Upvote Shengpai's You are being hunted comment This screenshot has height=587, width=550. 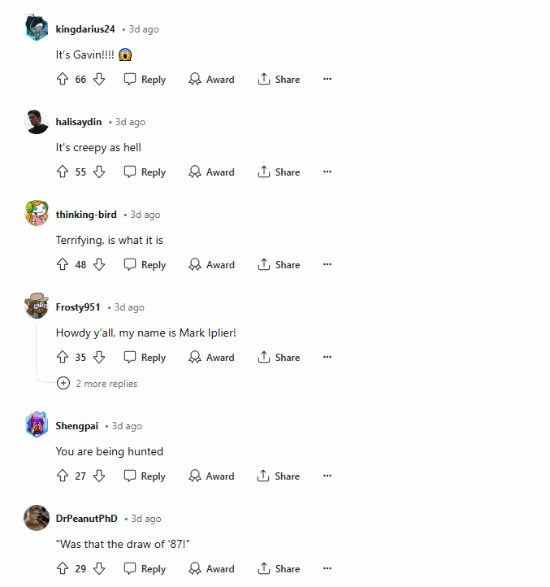click(x=63, y=476)
